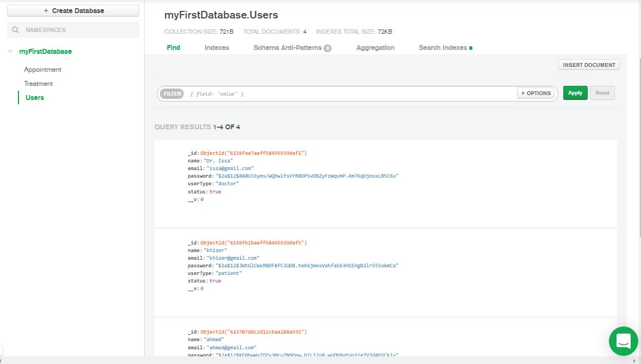
Task: Open the Indexes tab
Action: pos(217,48)
